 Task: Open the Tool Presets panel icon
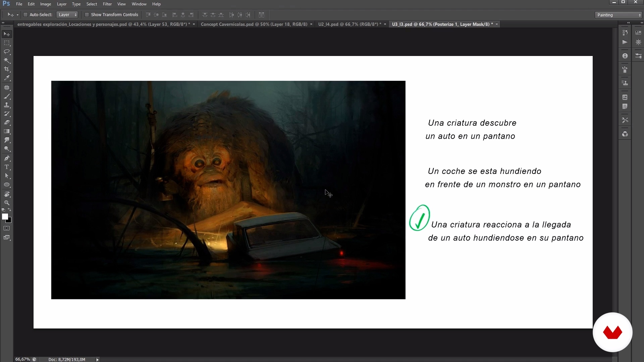pyautogui.click(x=625, y=120)
